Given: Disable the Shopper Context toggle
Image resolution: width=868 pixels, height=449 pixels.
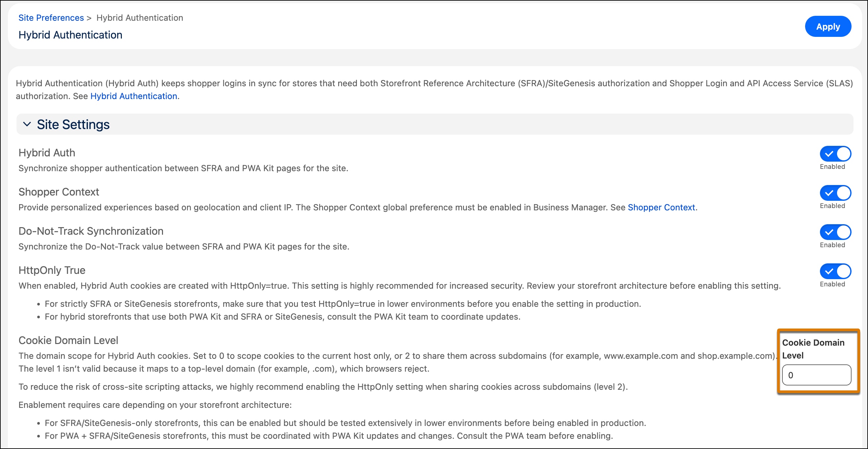Looking at the screenshot, I should click(835, 193).
